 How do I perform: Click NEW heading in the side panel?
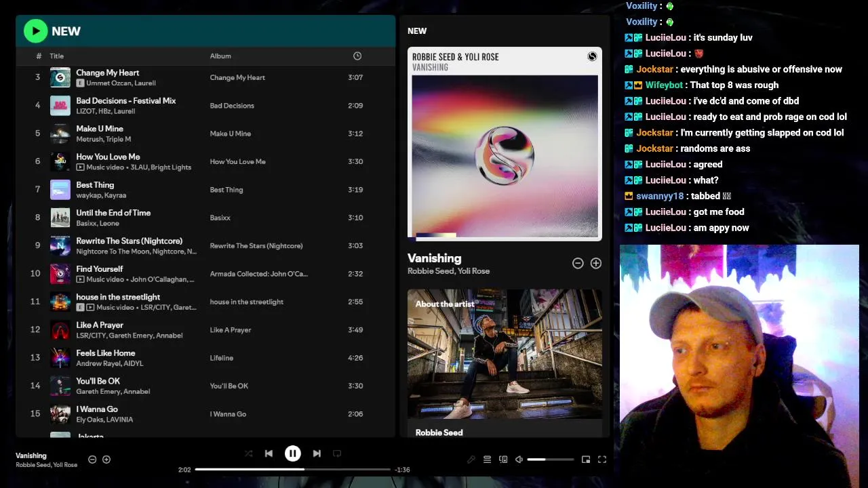click(x=417, y=31)
